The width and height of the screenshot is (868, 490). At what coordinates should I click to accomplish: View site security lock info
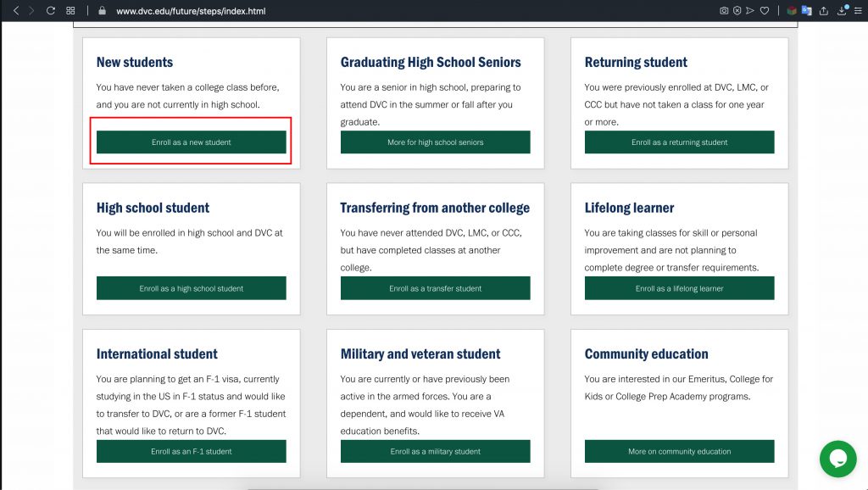coord(102,10)
